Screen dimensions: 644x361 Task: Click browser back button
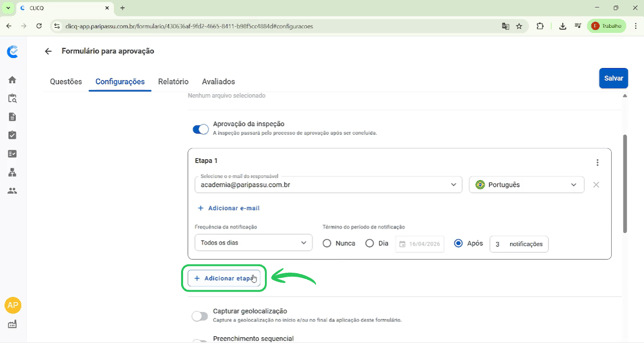click(x=9, y=26)
